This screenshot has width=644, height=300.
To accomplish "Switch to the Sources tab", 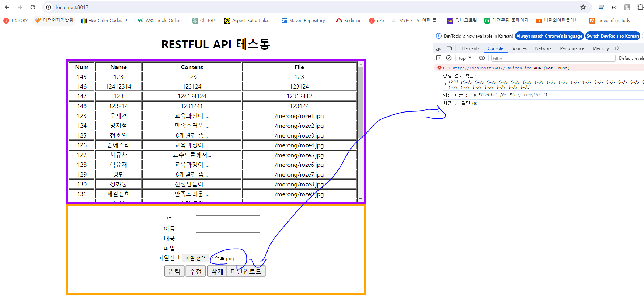I will (519, 48).
